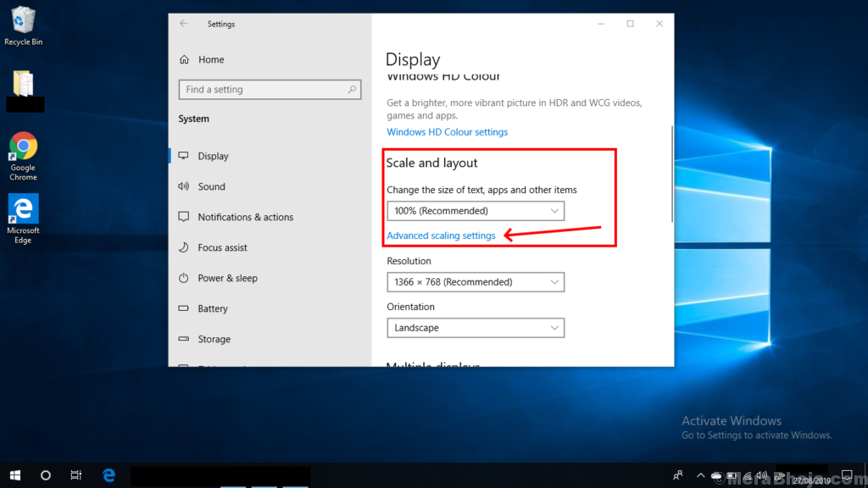Open Battery settings in the sidebar
The image size is (868, 488).
185,308
